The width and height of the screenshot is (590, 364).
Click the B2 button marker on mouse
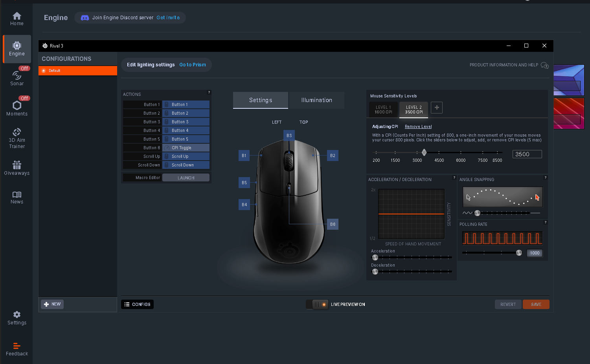click(333, 155)
